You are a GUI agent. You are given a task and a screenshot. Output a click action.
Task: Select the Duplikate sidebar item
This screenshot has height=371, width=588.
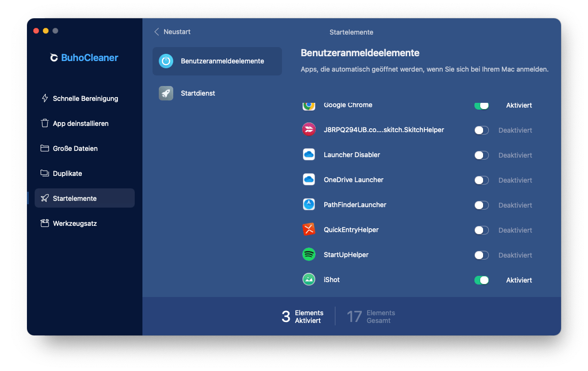pyautogui.click(x=67, y=173)
